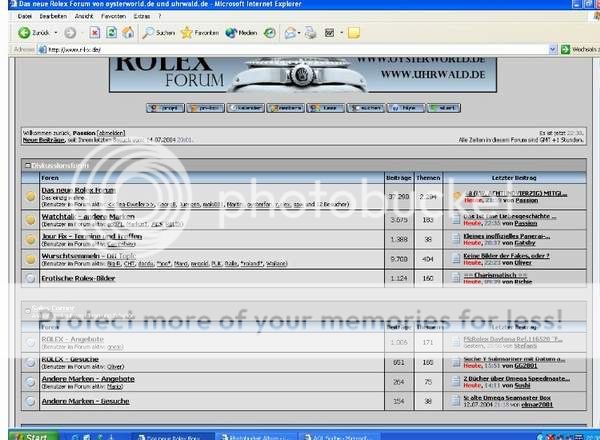The image size is (600, 440).
Task: Click status icon beside Andere Marken - Angebote
Action: [x=30, y=382]
